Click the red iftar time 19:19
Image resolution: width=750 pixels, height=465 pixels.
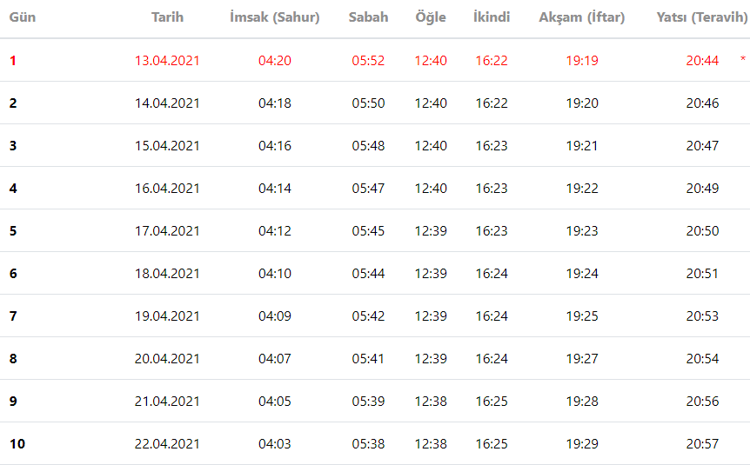581,60
